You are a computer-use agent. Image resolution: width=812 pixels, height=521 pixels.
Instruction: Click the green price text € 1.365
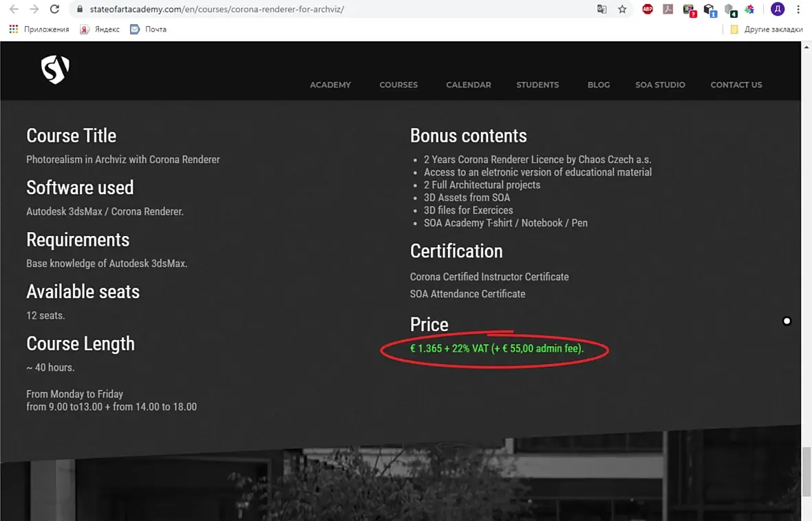[x=497, y=348]
